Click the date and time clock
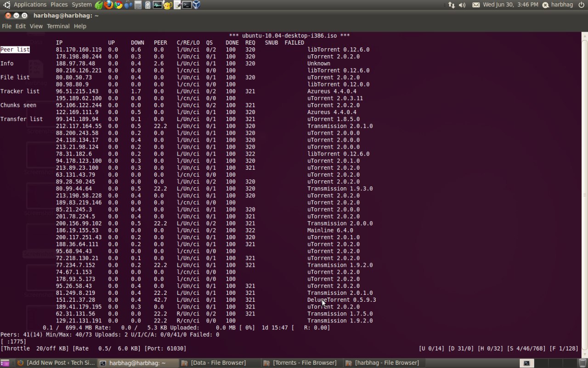Image resolution: width=588 pixels, height=368 pixels. 510,5
